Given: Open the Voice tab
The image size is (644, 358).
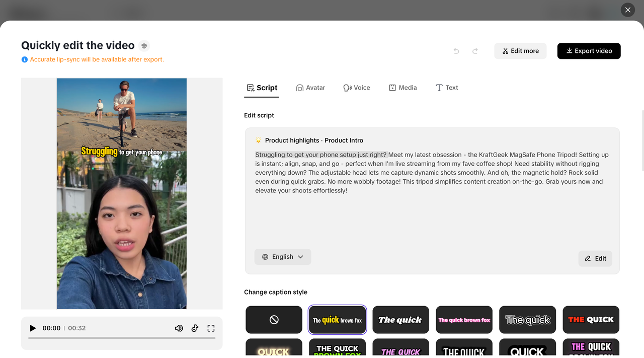Looking at the screenshot, I should click(357, 87).
